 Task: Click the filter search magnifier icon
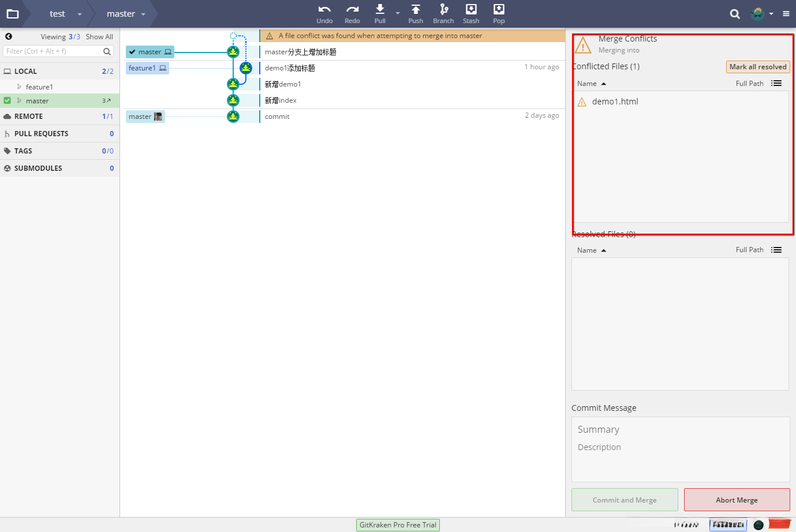tap(107, 51)
